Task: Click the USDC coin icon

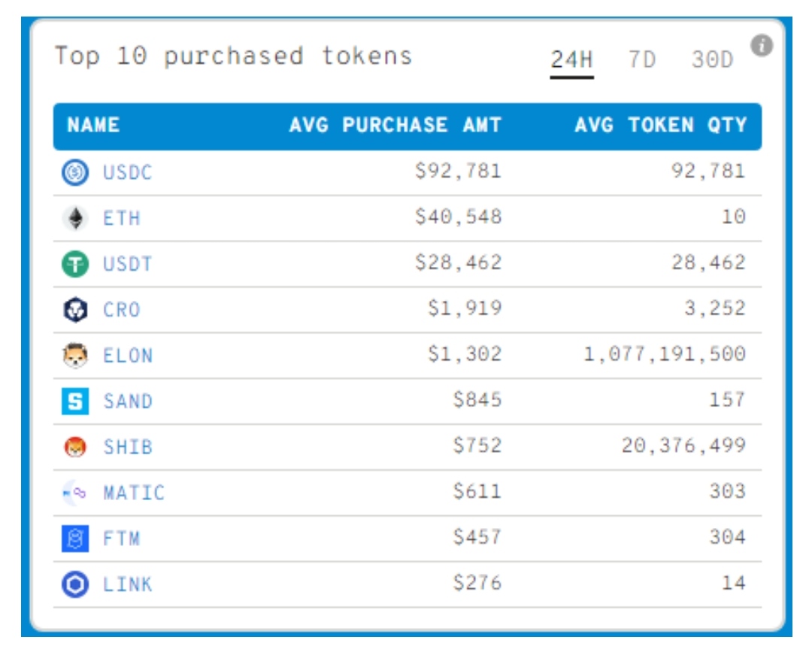Action: (75, 173)
